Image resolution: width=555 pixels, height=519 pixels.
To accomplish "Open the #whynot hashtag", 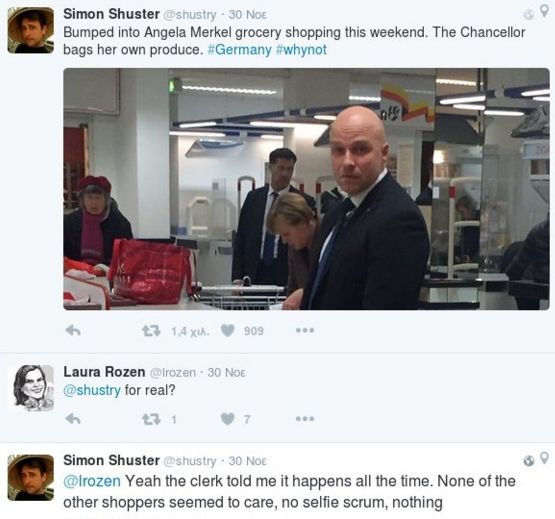I will point(301,49).
